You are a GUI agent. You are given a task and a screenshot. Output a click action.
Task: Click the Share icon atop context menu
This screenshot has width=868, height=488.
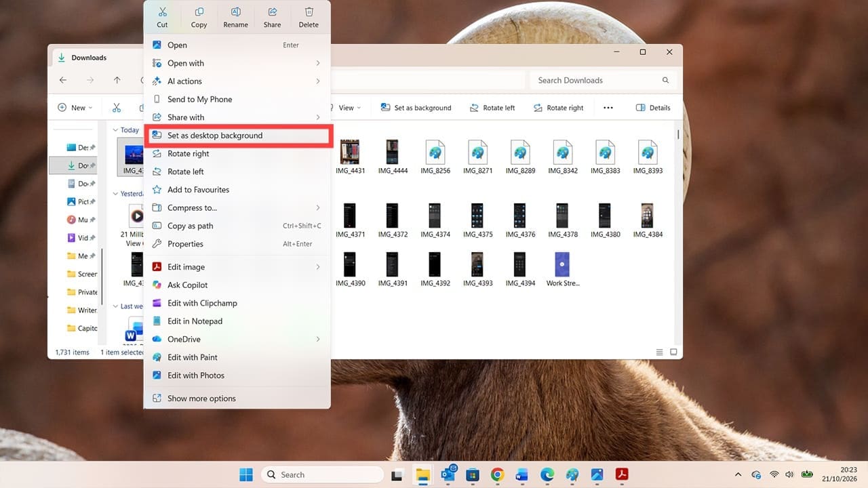[272, 12]
